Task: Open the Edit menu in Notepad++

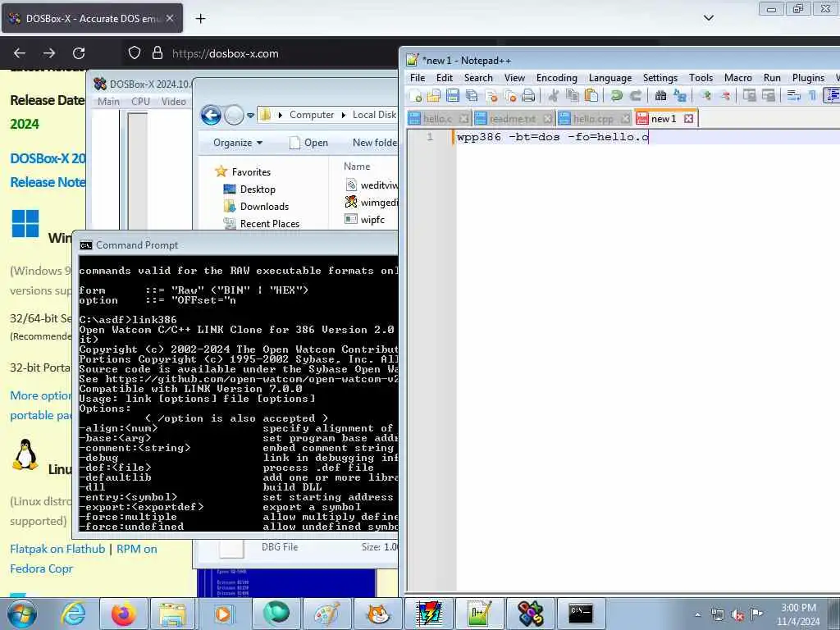Action: click(444, 78)
